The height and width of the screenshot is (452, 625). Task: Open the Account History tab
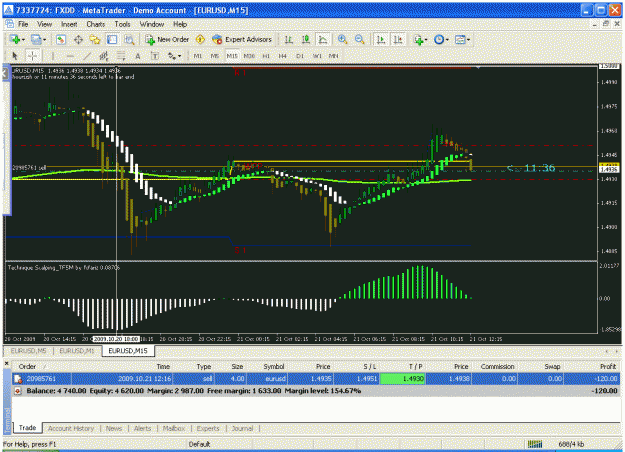[x=71, y=428]
